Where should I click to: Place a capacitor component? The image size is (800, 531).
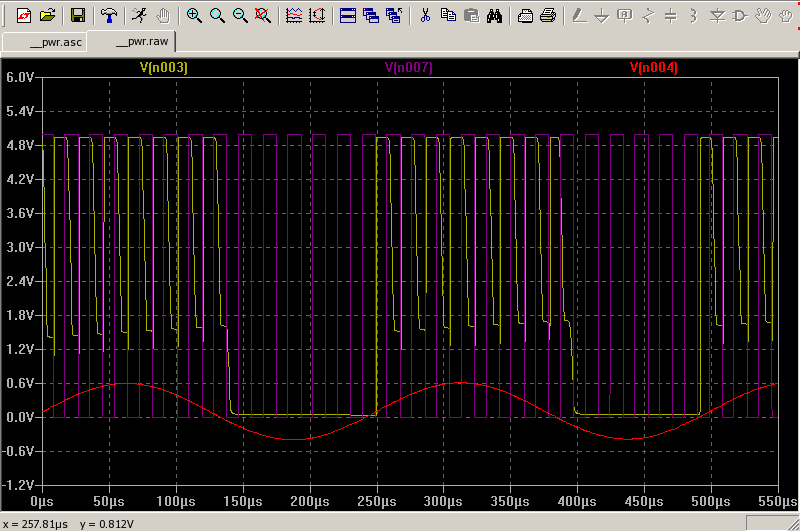671,15
